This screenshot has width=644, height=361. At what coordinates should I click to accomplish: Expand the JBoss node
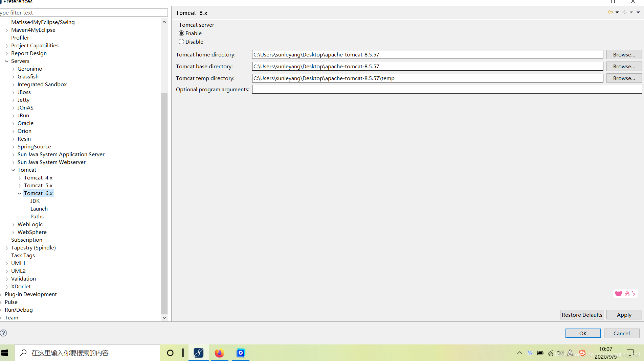coord(13,92)
